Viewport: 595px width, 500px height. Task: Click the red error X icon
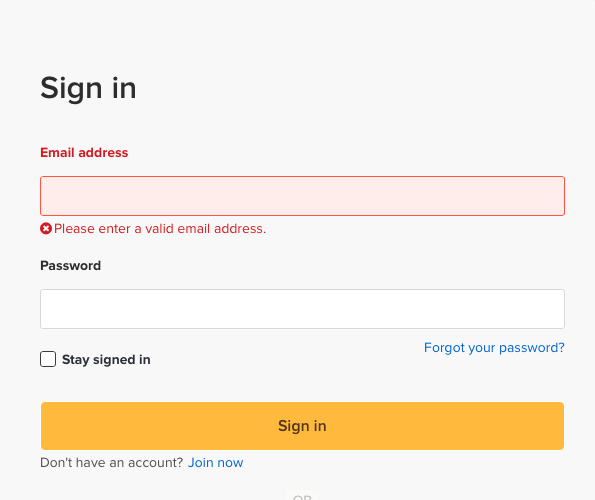click(46, 229)
